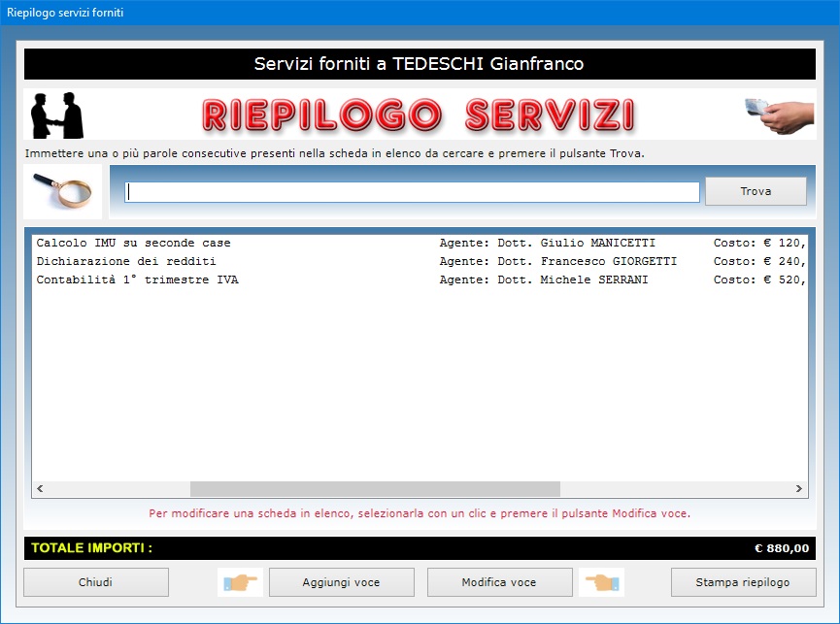840x624 pixels.
Task: Click the Trova search button
Action: pos(756,191)
